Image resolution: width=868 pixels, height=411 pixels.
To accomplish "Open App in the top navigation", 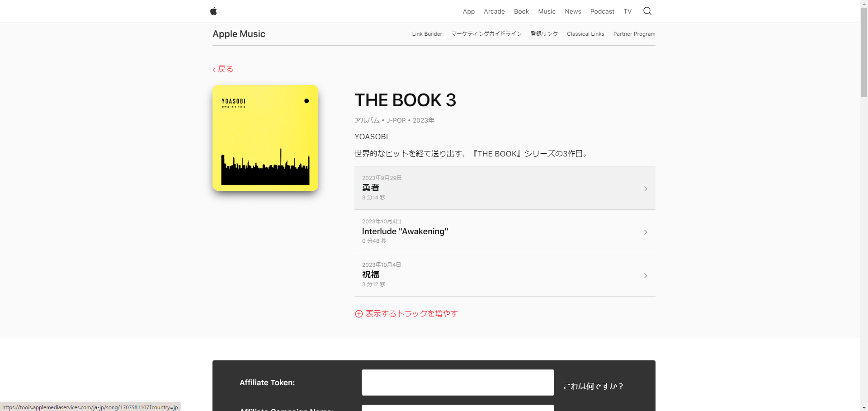I will click(x=468, y=11).
